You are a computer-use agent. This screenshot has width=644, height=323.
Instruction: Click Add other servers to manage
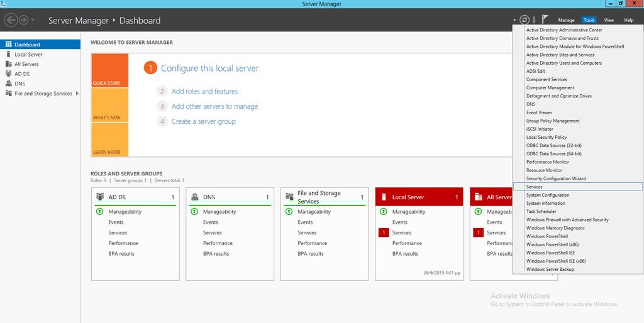[215, 106]
